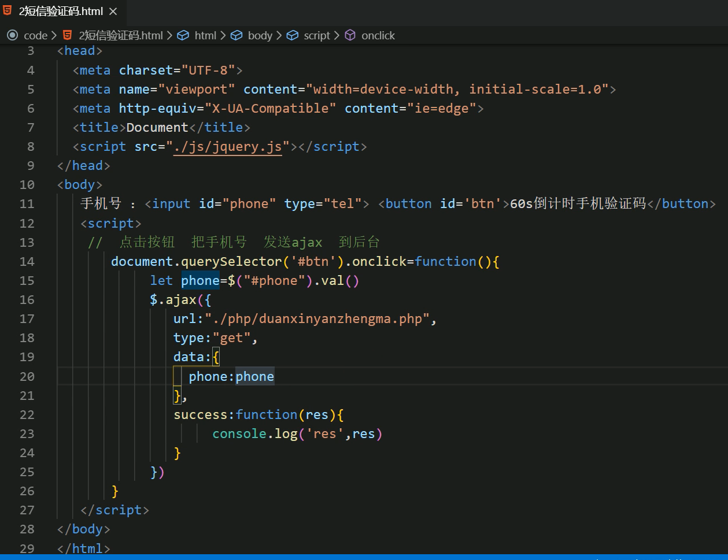Open the script breadcrumb symbol
Image resolution: width=728 pixels, height=560 pixels.
(x=317, y=35)
